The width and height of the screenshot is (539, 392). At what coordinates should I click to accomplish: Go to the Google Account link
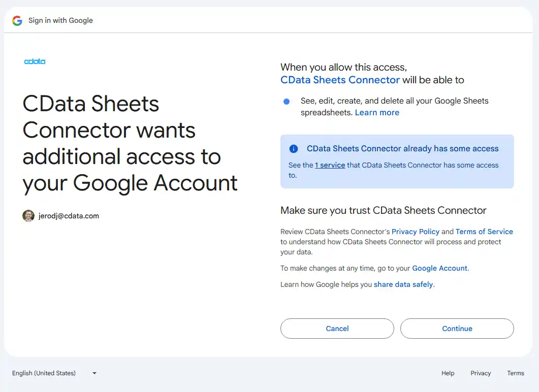tap(439, 268)
